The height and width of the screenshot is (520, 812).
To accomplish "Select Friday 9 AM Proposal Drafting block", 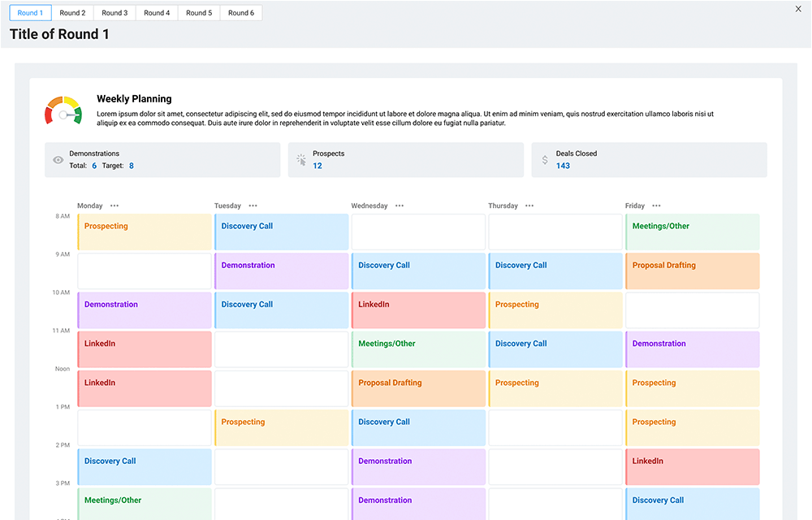I will pos(692,271).
